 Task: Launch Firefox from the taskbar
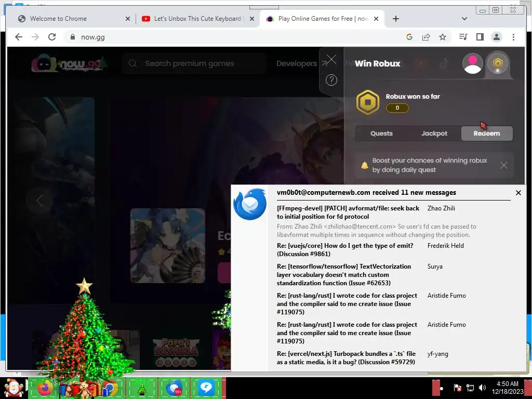click(45, 388)
